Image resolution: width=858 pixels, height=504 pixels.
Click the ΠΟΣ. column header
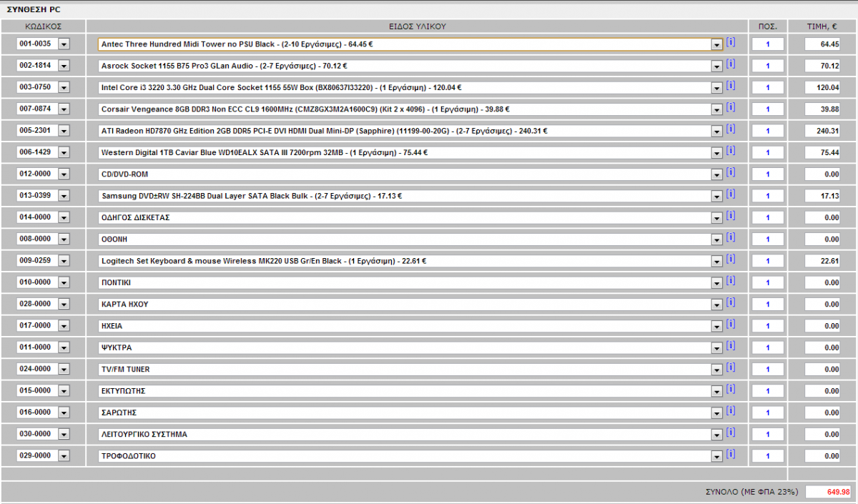(x=768, y=26)
